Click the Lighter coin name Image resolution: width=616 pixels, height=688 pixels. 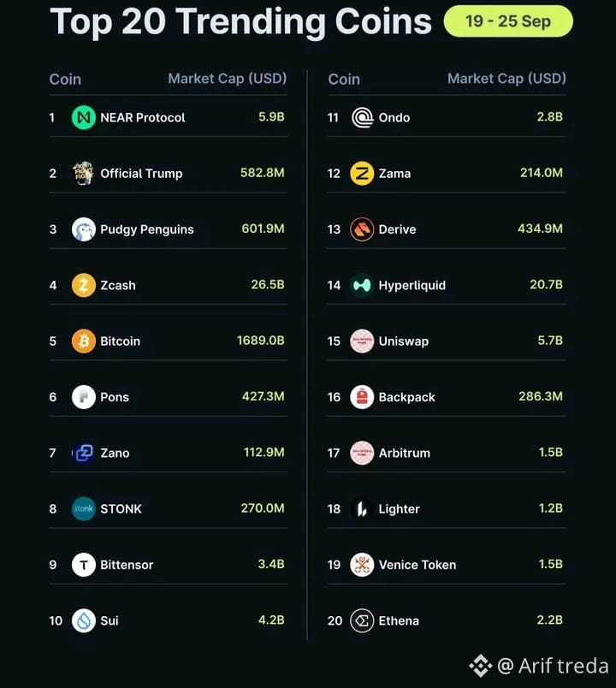399,509
